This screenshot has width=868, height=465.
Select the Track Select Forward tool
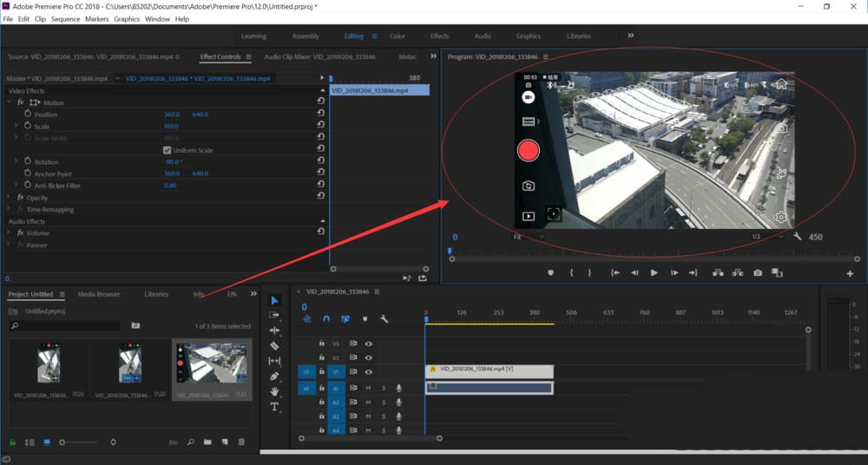274,315
